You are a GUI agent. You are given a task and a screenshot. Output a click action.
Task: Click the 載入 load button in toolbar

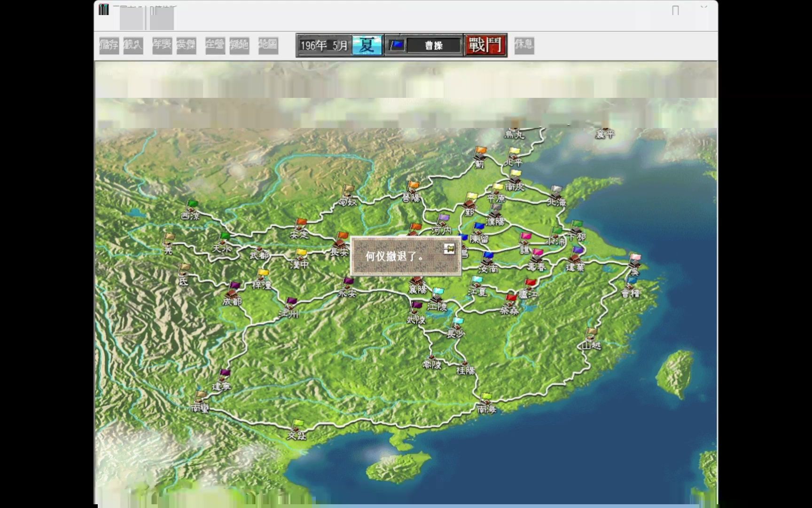(133, 45)
